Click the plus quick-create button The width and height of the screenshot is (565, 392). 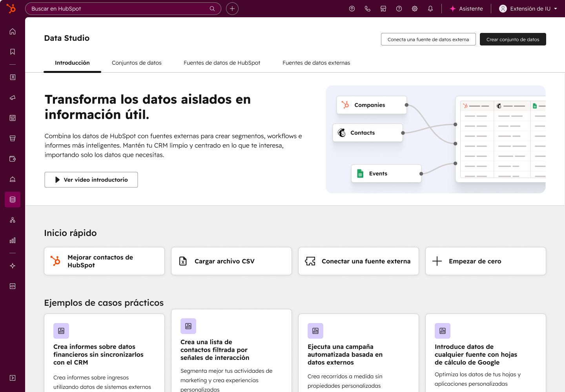point(232,9)
